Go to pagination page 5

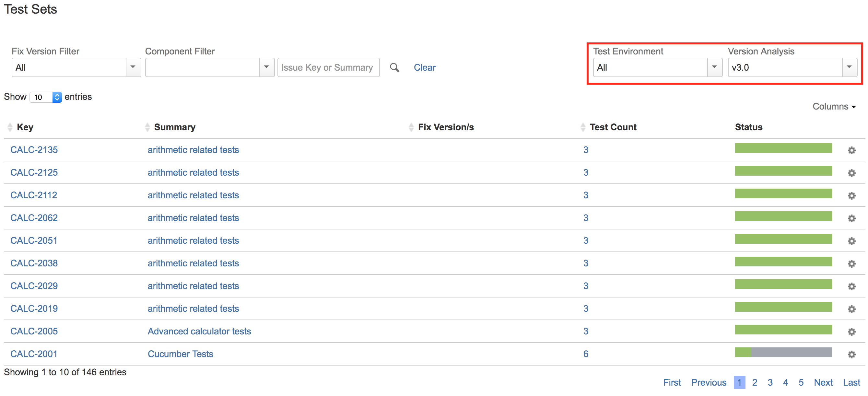(x=801, y=382)
